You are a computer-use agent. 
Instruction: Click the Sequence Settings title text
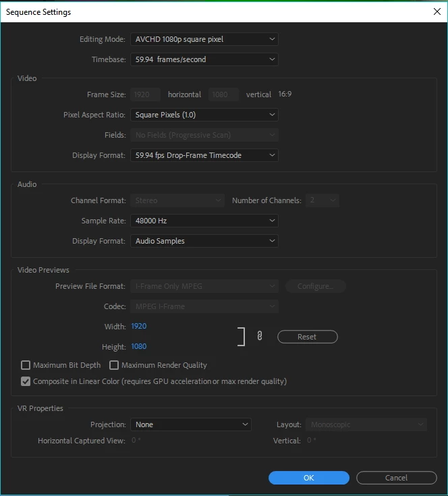(x=38, y=12)
